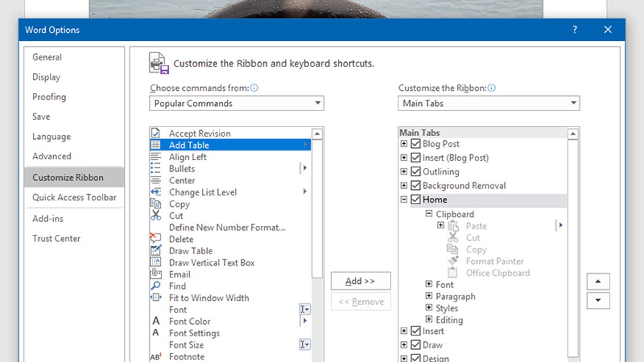The width and height of the screenshot is (644, 362).
Task: Click the Copy icon under Clipboard group
Action: pos(453,249)
